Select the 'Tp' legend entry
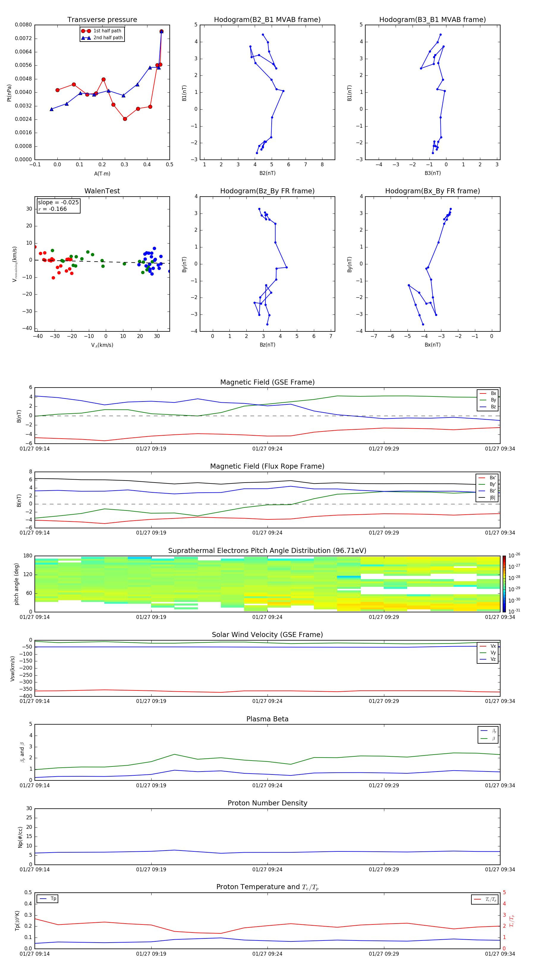 click(x=48, y=899)
